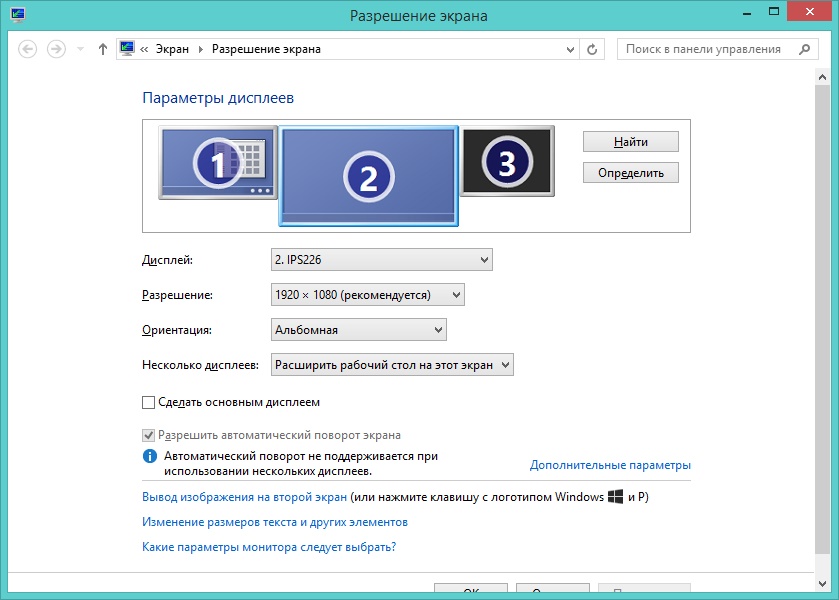This screenshot has height=600, width=839.
Task: Select monitor 2 in display preview
Action: [368, 176]
